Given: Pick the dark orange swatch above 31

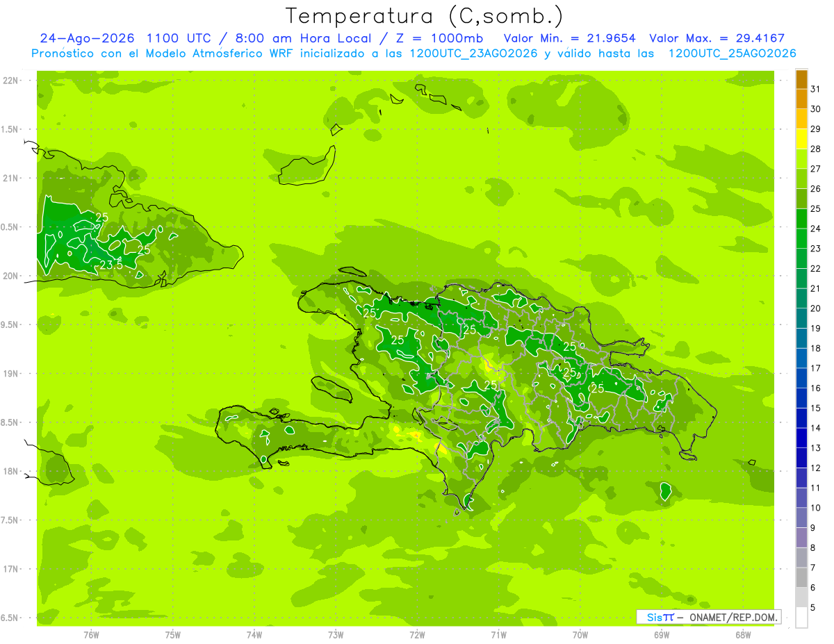Looking at the screenshot, I should click(801, 79).
